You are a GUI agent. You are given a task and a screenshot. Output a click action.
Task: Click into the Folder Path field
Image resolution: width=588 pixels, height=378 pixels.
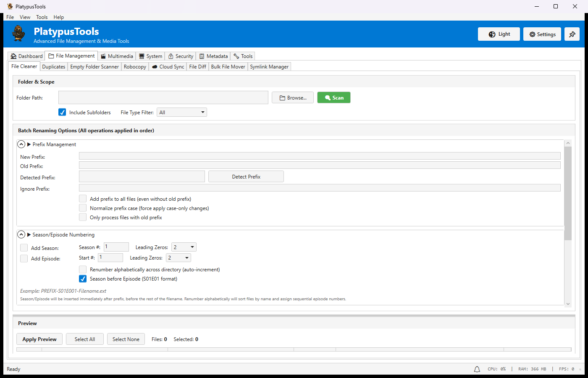coord(163,97)
